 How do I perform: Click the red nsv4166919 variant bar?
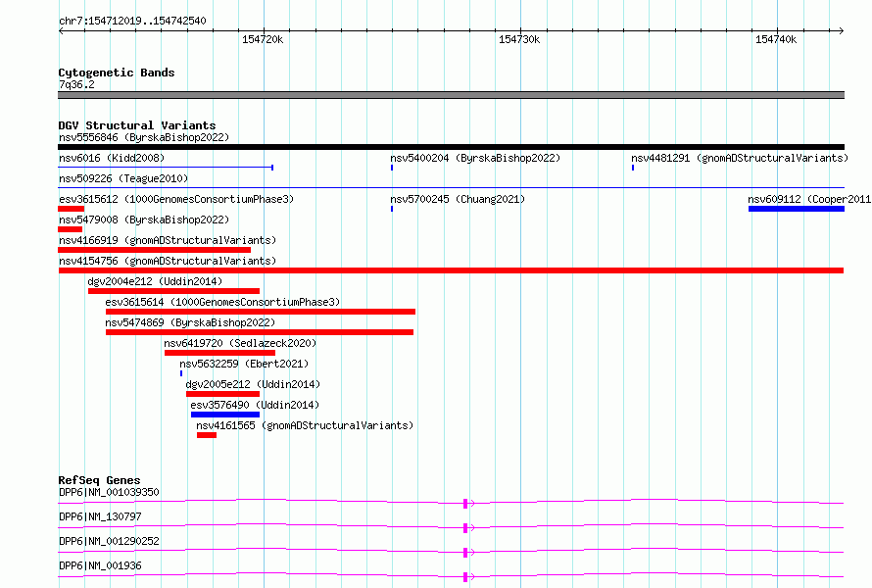[154, 250]
